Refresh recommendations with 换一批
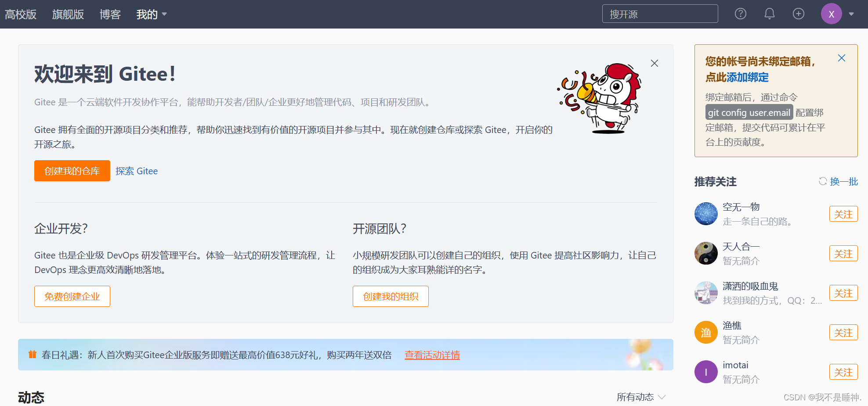Viewport: 868px width, 406px height. click(x=844, y=182)
